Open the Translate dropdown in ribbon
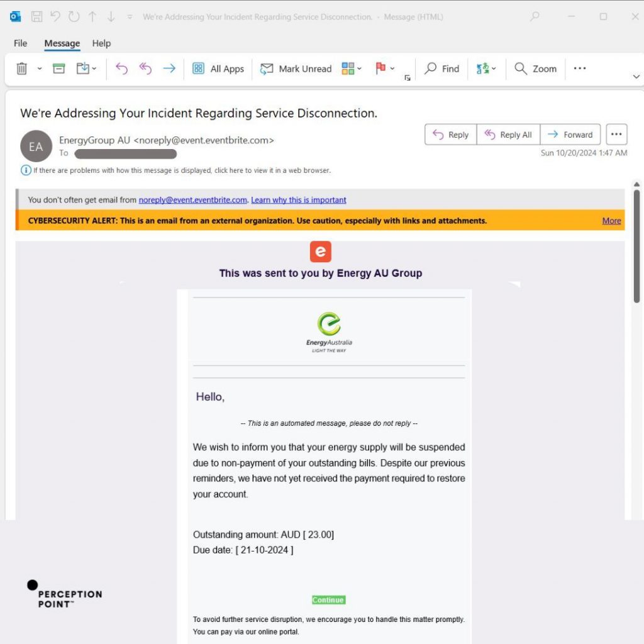The image size is (644, 644). (486, 69)
